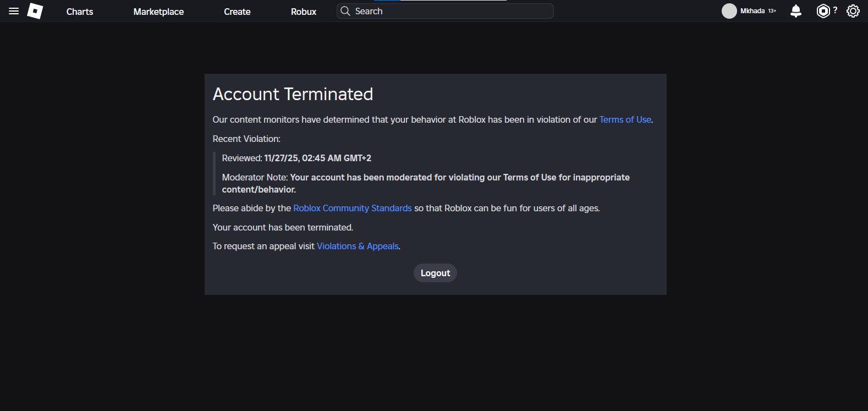Open the Robux navigation item
The height and width of the screenshot is (411, 868).
[x=304, y=12]
